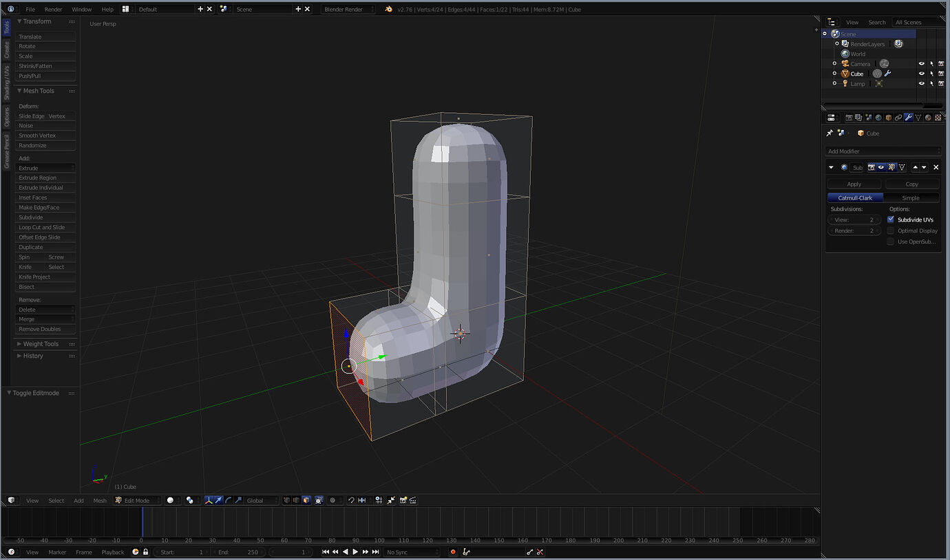Click the End frame field
The image size is (950, 560).
click(240, 552)
